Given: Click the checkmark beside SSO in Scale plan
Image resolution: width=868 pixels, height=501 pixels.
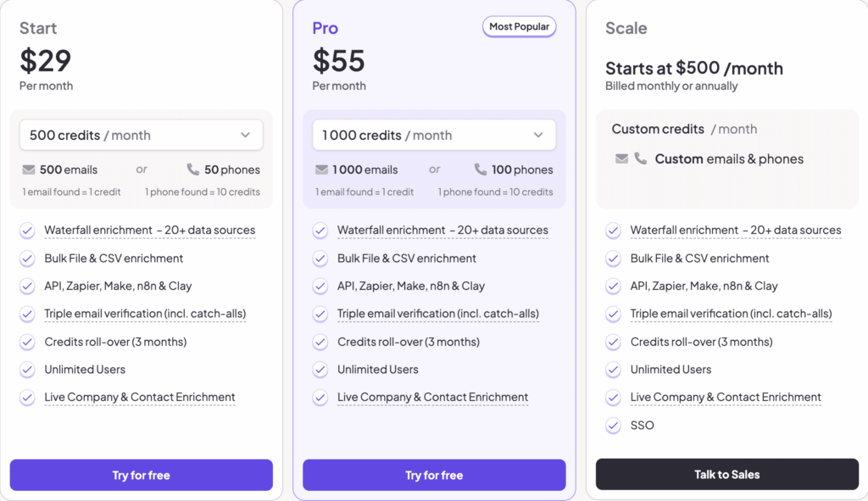Looking at the screenshot, I should (x=613, y=425).
